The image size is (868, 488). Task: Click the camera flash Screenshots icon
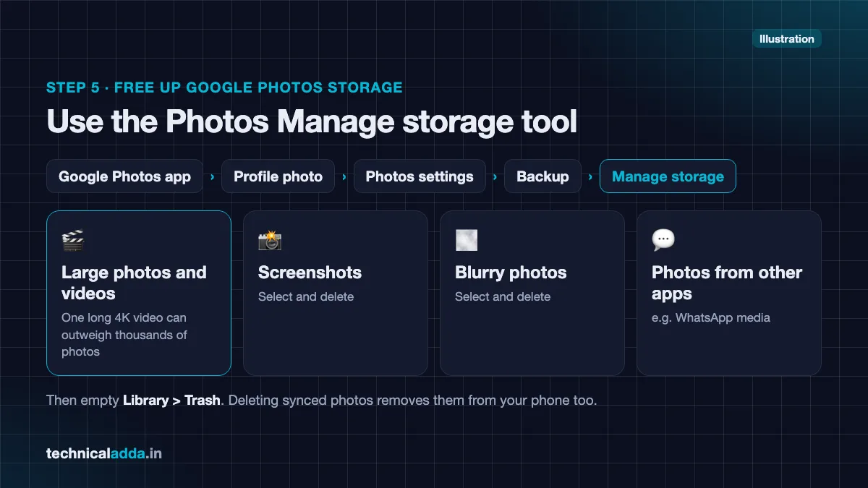coord(269,240)
